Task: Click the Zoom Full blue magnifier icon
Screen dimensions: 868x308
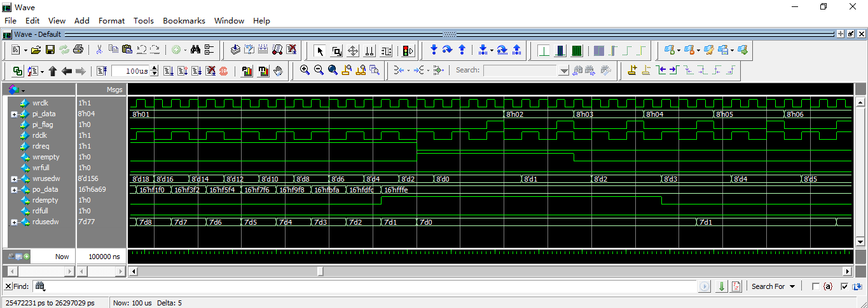Action: pos(333,70)
